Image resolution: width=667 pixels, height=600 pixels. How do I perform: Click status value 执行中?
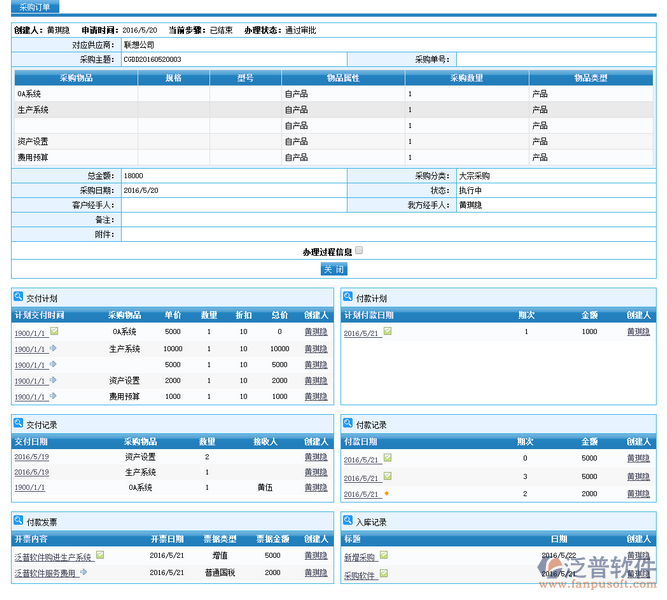click(x=470, y=190)
